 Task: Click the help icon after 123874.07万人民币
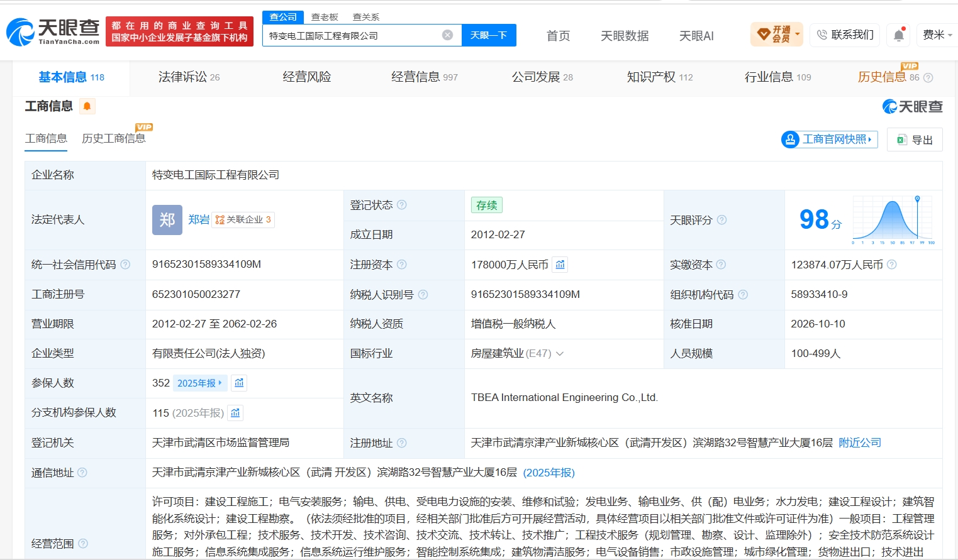point(892,265)
